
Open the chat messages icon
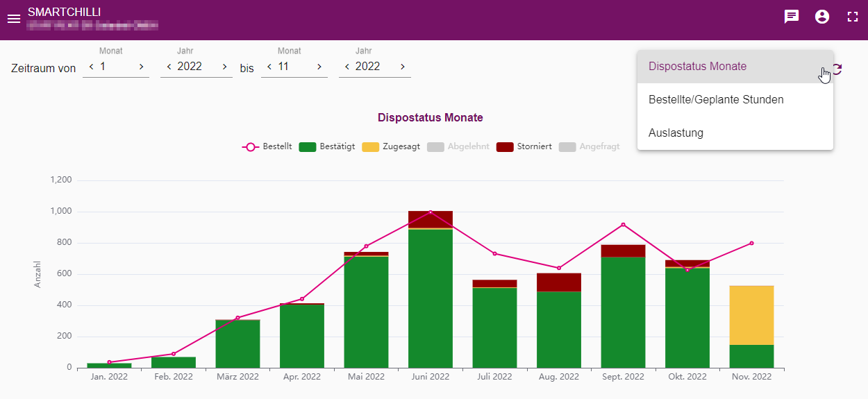click(792, 17)
